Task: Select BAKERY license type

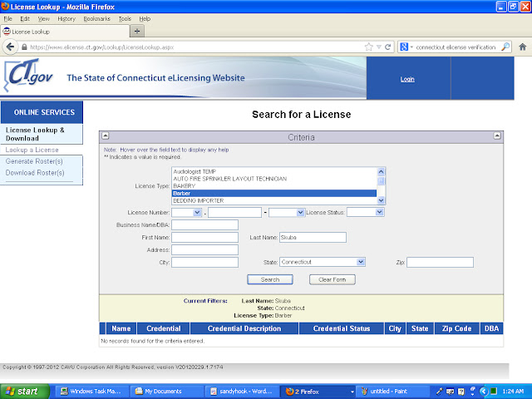Action: (274, 186)
